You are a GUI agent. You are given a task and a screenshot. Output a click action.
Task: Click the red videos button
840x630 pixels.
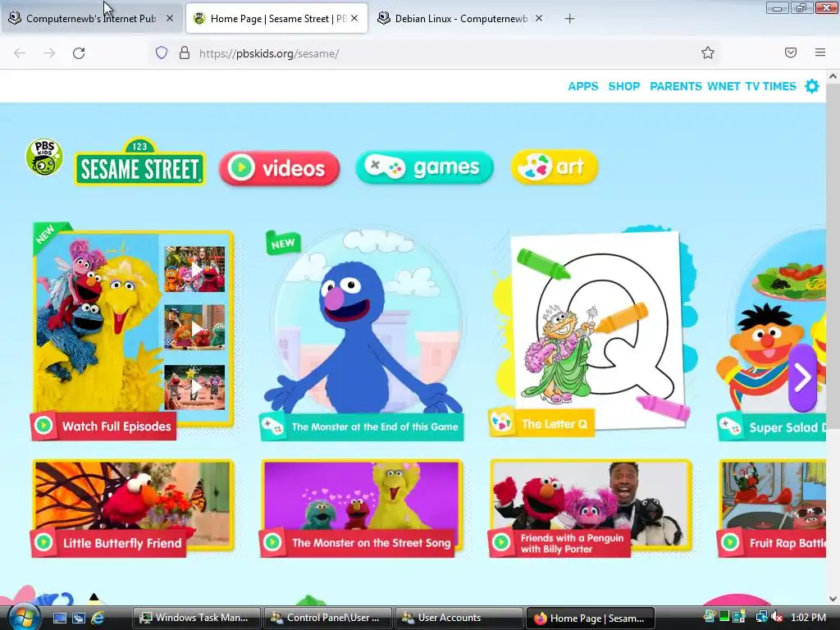coord(279,168)
